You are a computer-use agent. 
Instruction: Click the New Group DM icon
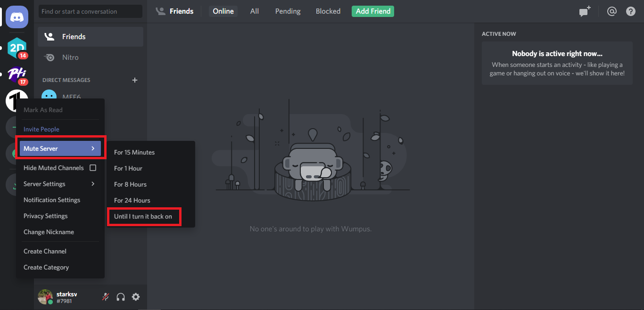point(585,11)
